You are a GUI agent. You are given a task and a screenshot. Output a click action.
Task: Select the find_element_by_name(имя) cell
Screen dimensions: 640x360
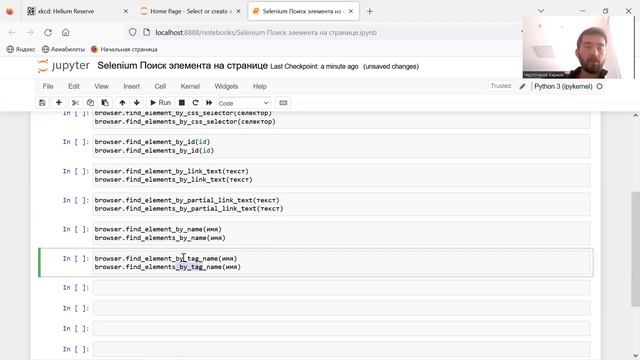point(341,233)
